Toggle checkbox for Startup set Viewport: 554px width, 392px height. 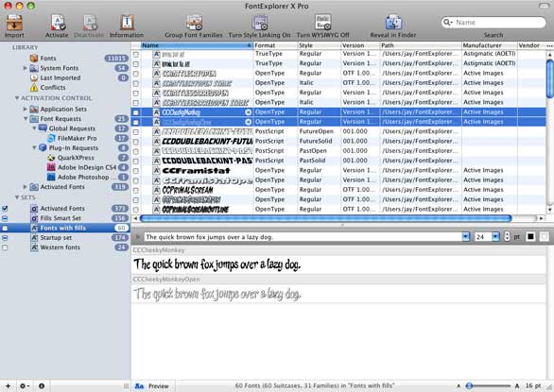(5, 238)
